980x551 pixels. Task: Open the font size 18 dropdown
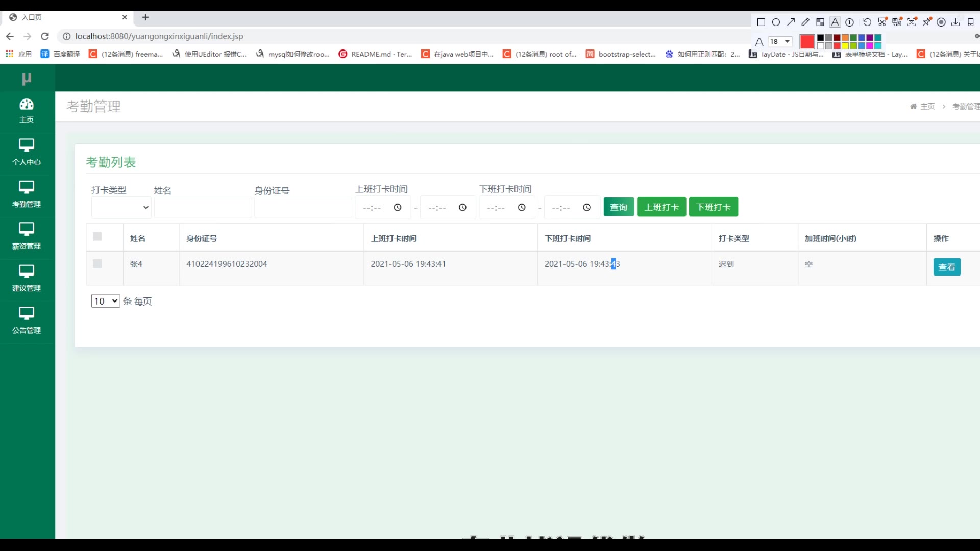pos(780,42)
